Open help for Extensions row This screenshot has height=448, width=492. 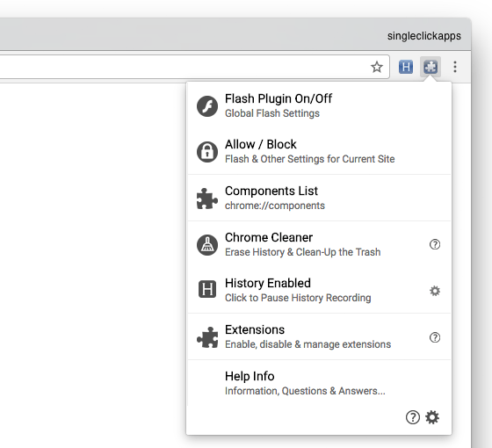435,337
